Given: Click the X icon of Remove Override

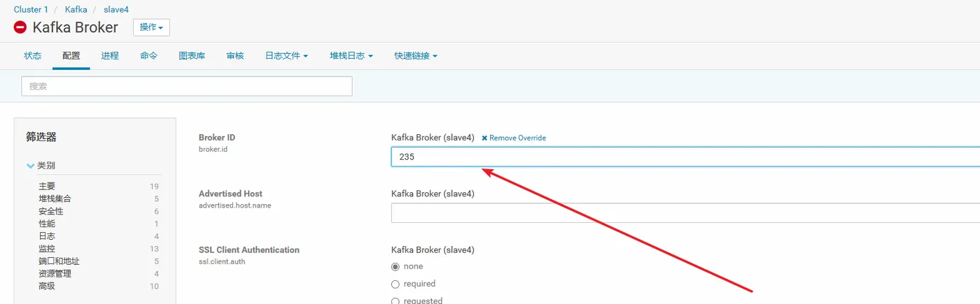Looking at the screenshot, I should click(x=484, y=138).
